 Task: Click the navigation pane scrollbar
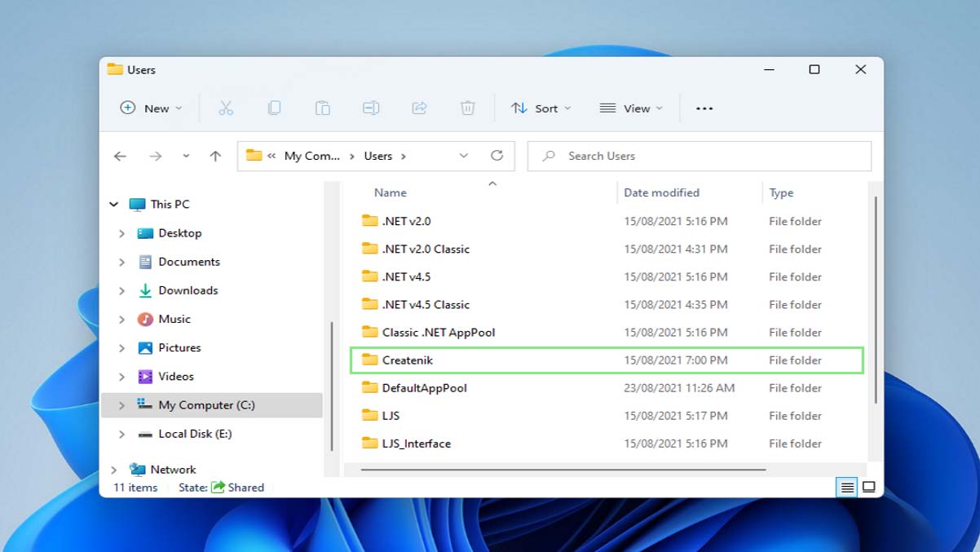click(331, 386)
